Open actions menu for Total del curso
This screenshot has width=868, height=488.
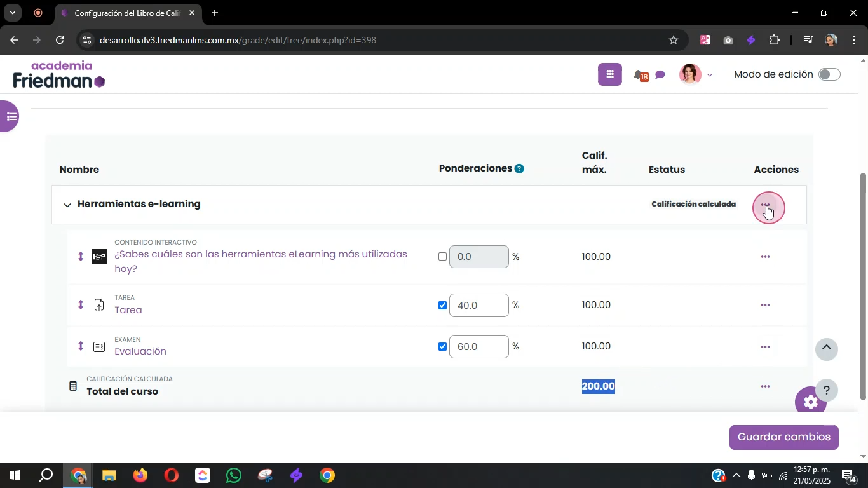765,386
